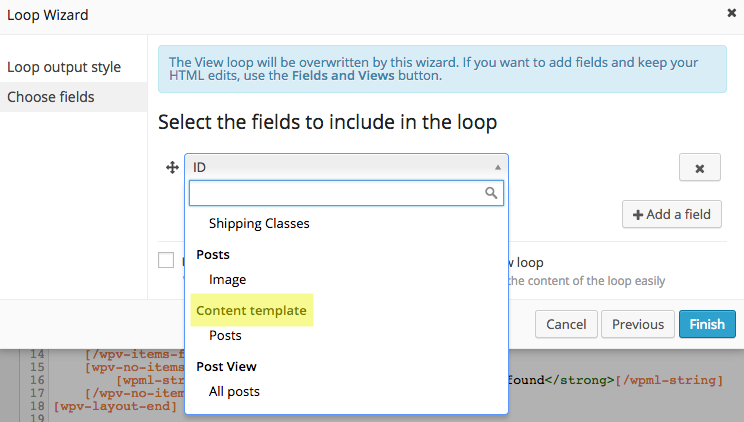744x422 pixels.
Task: Remove the ID field with x button
Action: (x=699, y=168)
